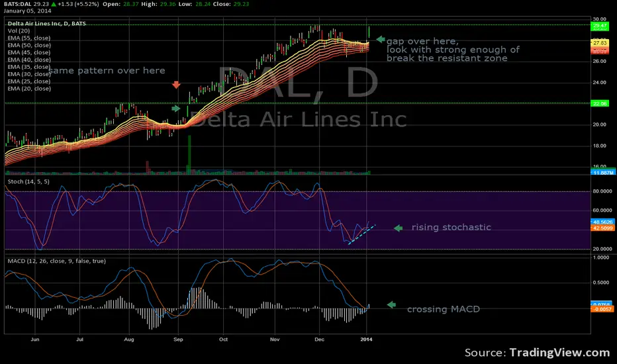This screenshot has width=617, height=364.
Task: Select the EMA (45, close) legend
Action: [x=29, y=52]
